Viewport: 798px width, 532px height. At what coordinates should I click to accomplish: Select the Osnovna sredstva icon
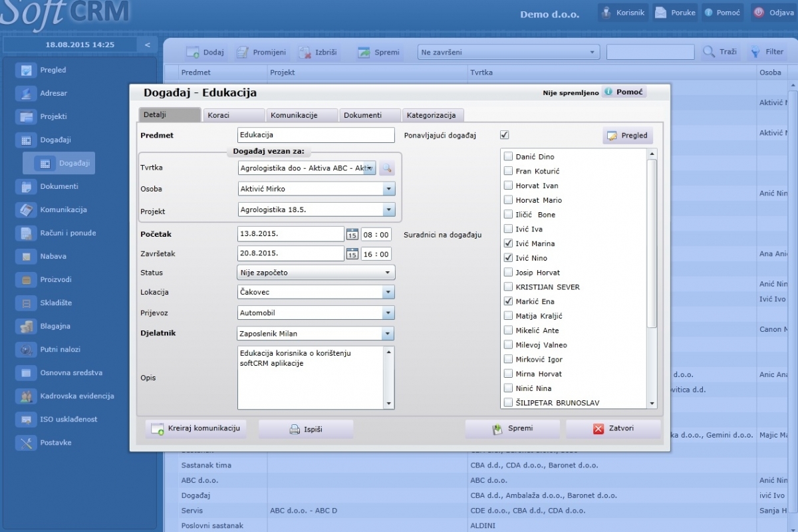[26, 373]
